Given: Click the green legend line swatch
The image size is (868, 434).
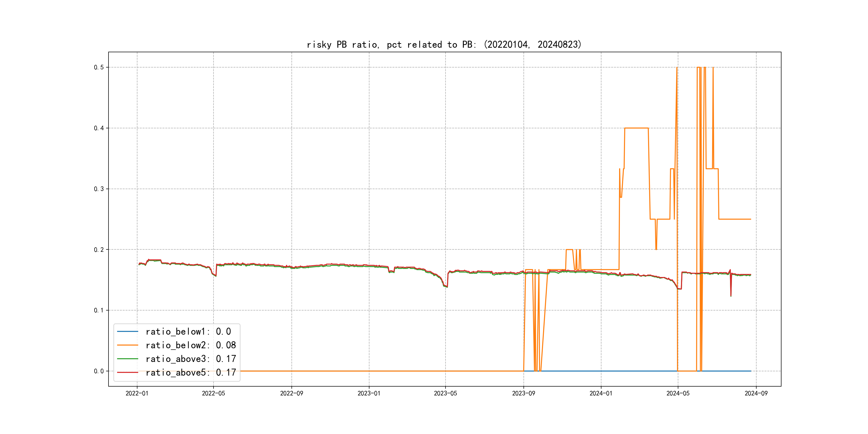Looking at the screenshot, I should [127, 359].
